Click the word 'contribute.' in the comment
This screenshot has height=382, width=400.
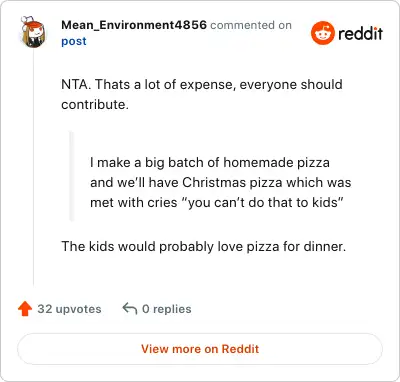click(x=95, y=105)
